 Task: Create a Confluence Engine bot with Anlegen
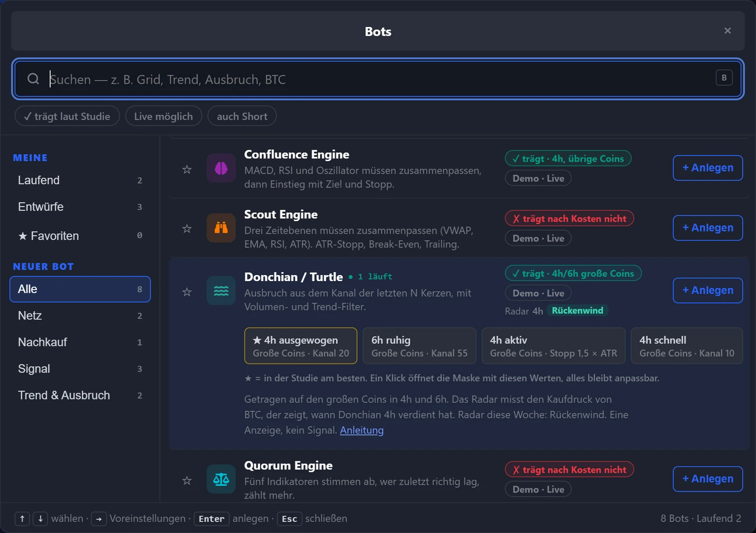coord(708,168)
